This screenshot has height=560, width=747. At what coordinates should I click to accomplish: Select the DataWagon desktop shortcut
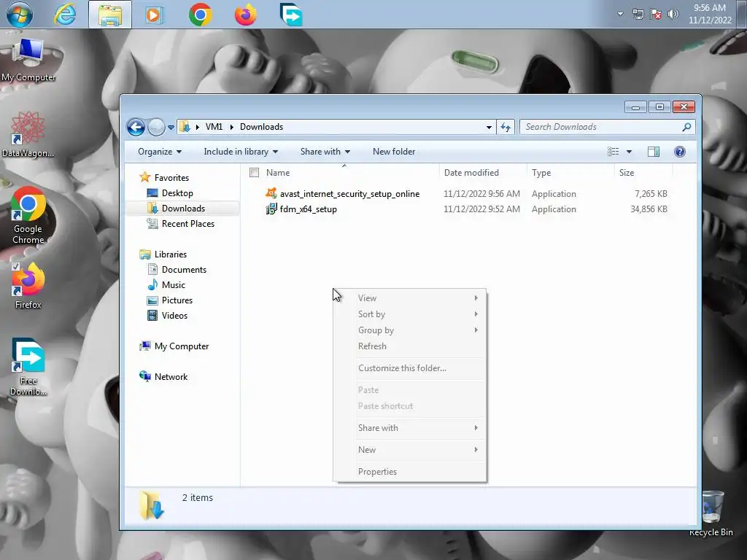pyautogui.click(x=28, y=134)
